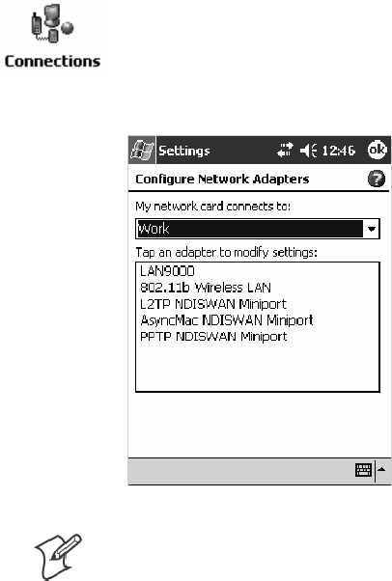
Task: Expand the Work dropdown arrow
Action: pos(371,229)
